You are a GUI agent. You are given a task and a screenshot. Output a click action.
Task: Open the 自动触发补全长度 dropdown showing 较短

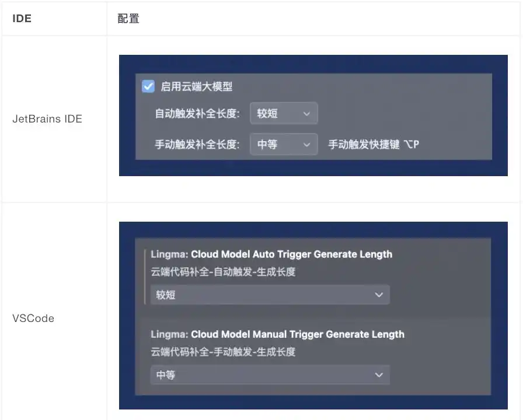(284, 113)
